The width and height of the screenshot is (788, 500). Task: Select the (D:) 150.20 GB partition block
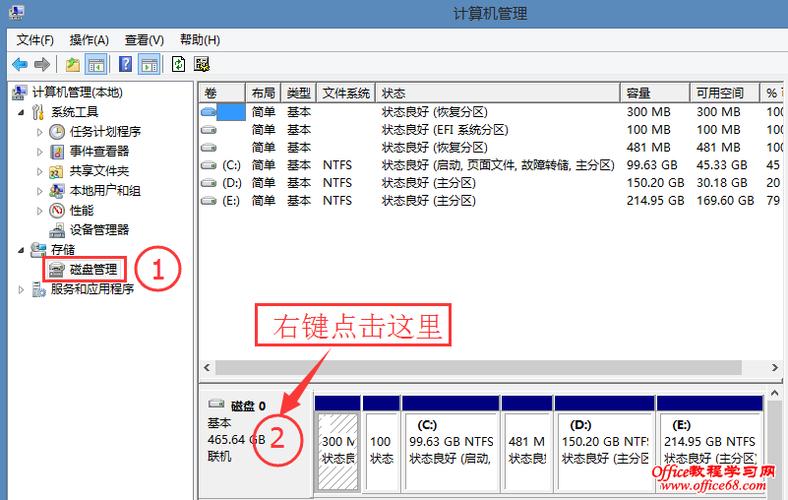tap(605, 451)
